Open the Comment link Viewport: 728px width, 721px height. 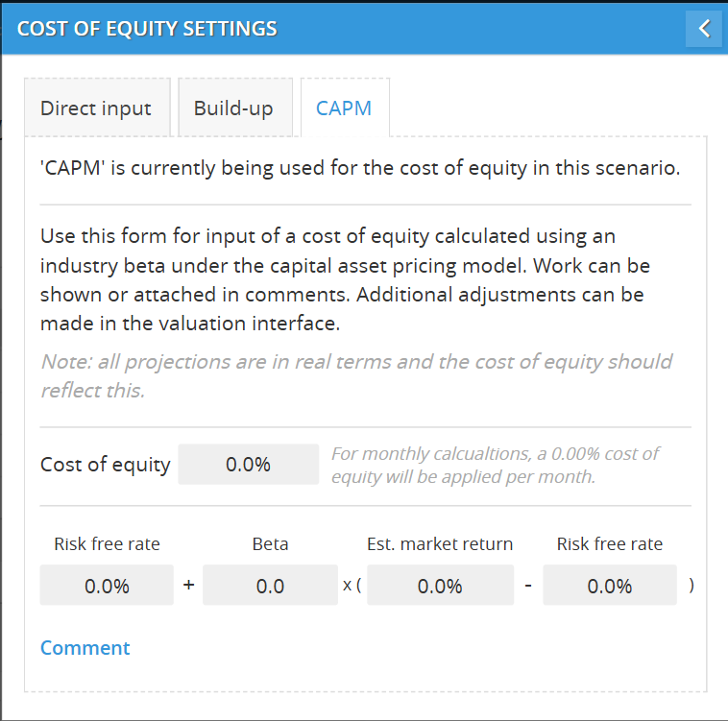(x=85, y=648)
